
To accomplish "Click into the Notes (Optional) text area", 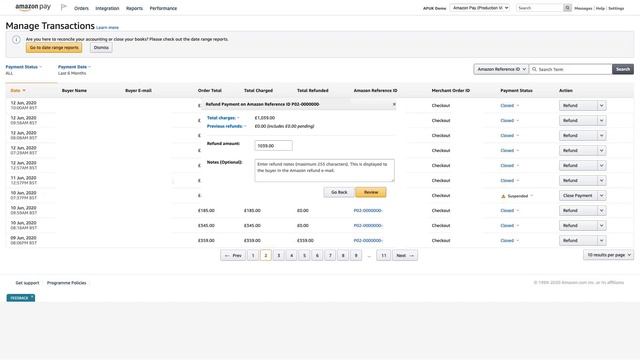I will [324, 170].
